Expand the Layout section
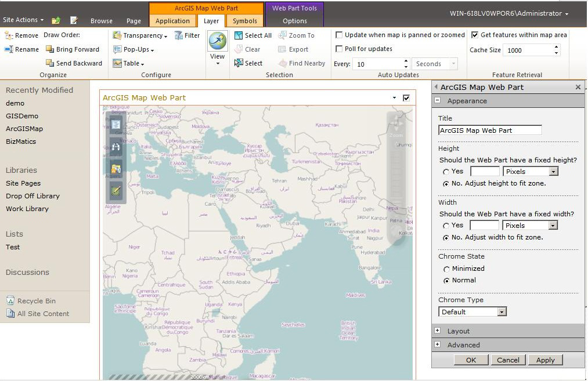588x381 pixels. (x=437, y=331)
